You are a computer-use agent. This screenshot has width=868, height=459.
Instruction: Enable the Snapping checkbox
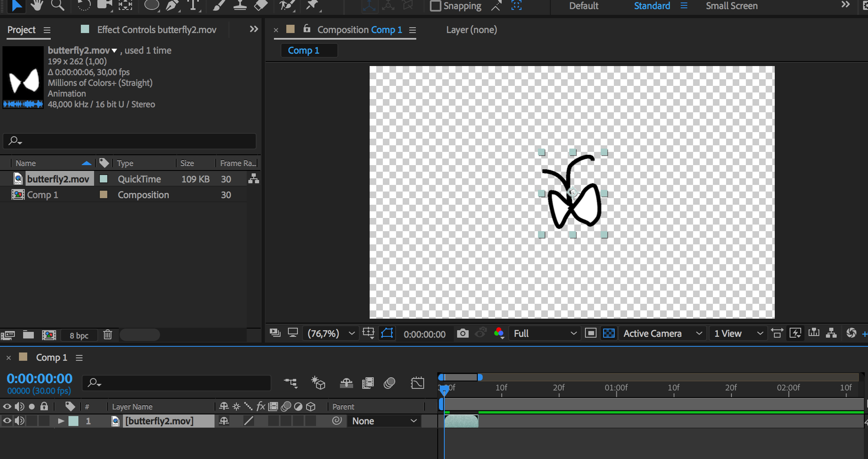click(435, 6)
